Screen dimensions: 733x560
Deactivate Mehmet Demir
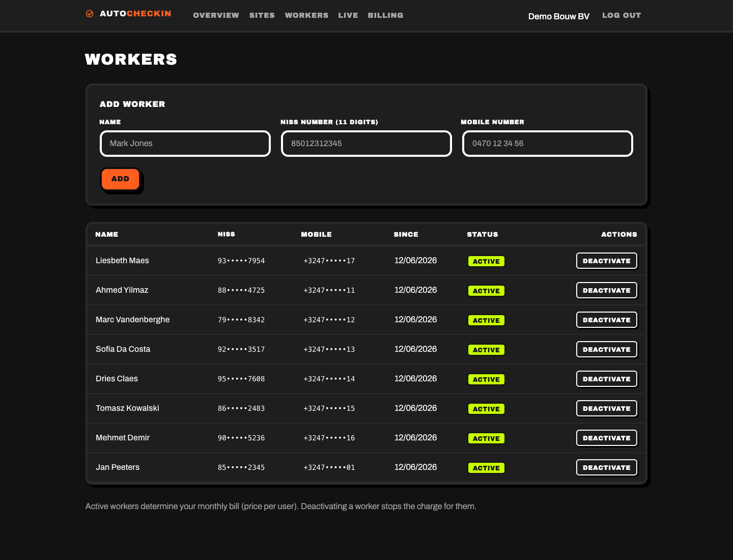pyautogui.click(x=607, y=438)
